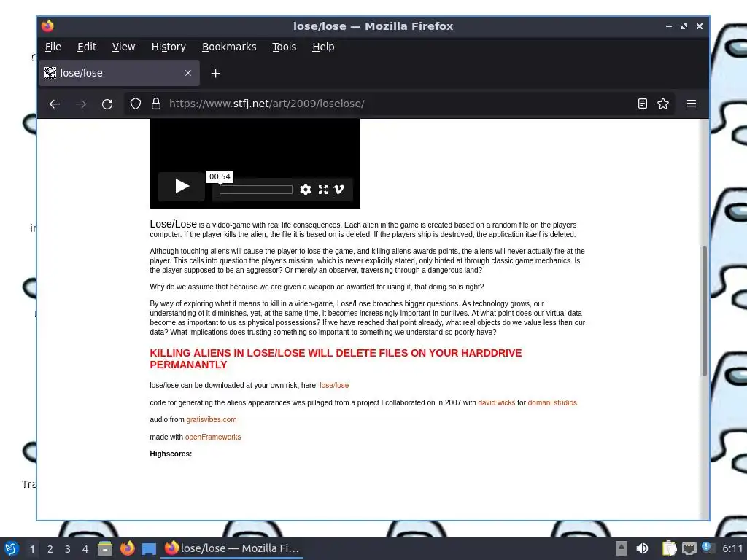This screenshot has height=560, width=747.
Task: Open the Edit menu
Action: coord(87,47)
